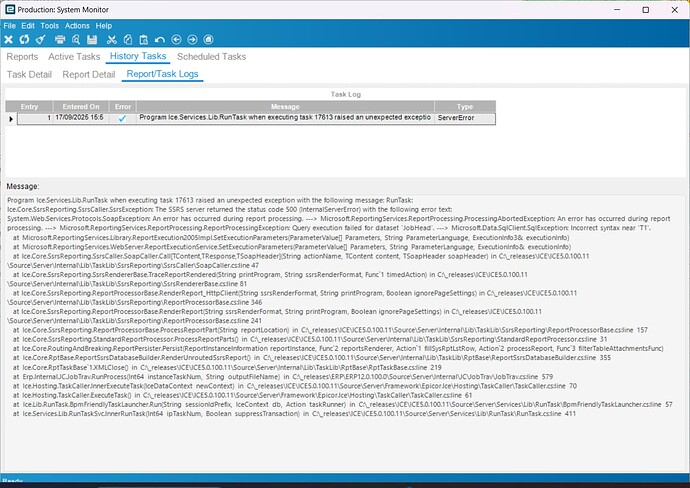Open the Tools menu

coord(49,26)
